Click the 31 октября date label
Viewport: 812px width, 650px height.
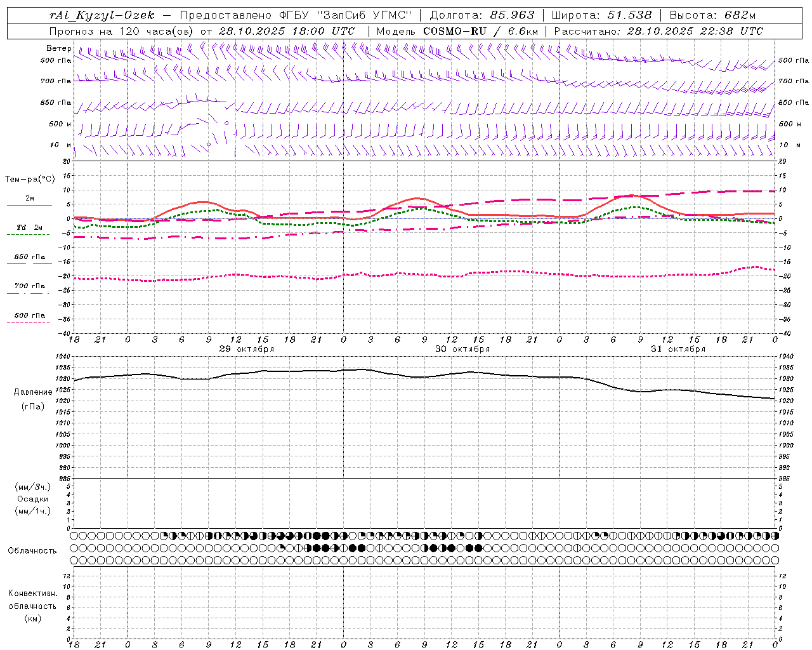[x=678, y=349]
